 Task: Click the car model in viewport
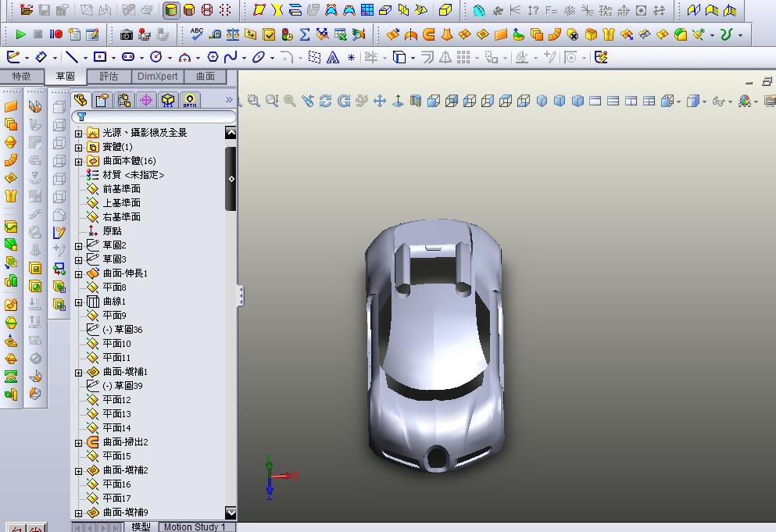[x=435, y=346]
